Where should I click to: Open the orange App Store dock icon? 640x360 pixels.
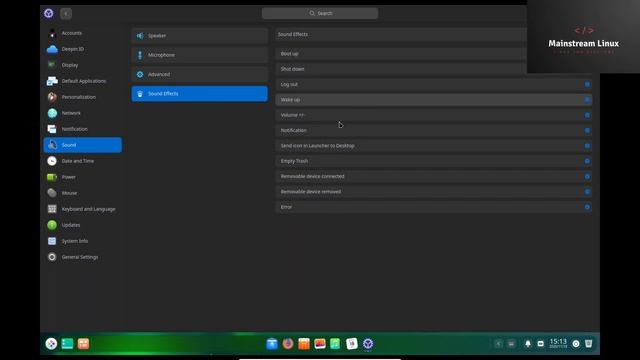(x=304, y=344)
